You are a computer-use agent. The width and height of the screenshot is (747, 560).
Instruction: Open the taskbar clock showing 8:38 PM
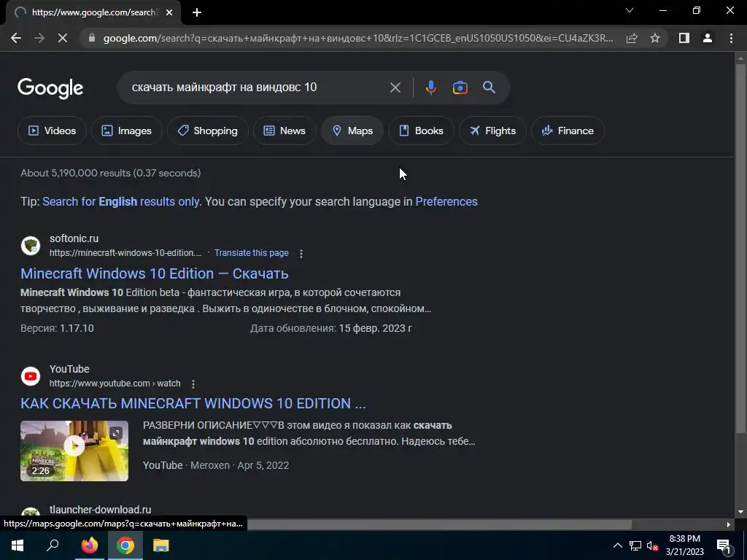[684, 545]
